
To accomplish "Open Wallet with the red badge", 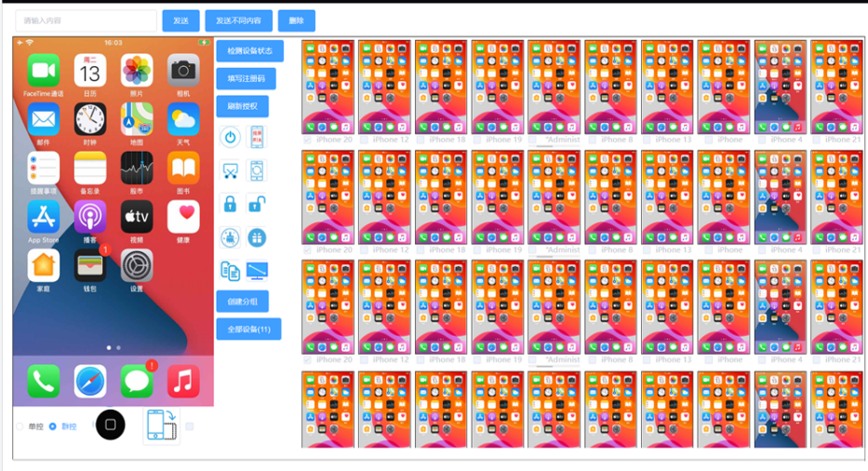I will click(x=90, y=265).
